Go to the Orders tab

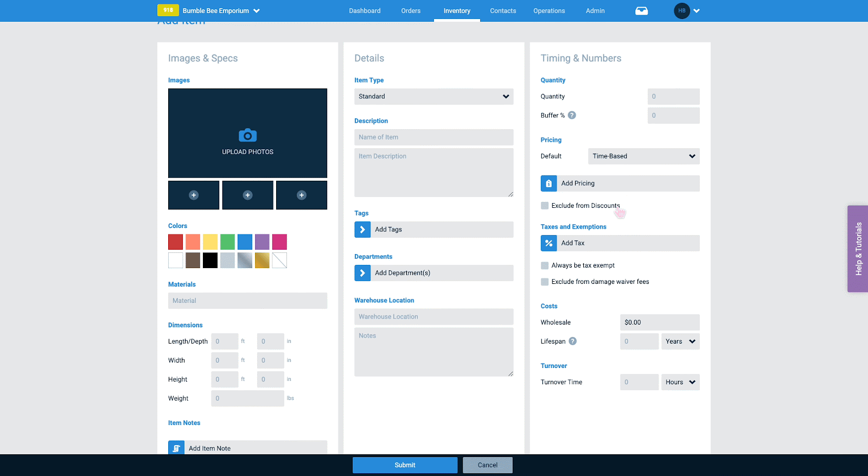tap(411, 11)
